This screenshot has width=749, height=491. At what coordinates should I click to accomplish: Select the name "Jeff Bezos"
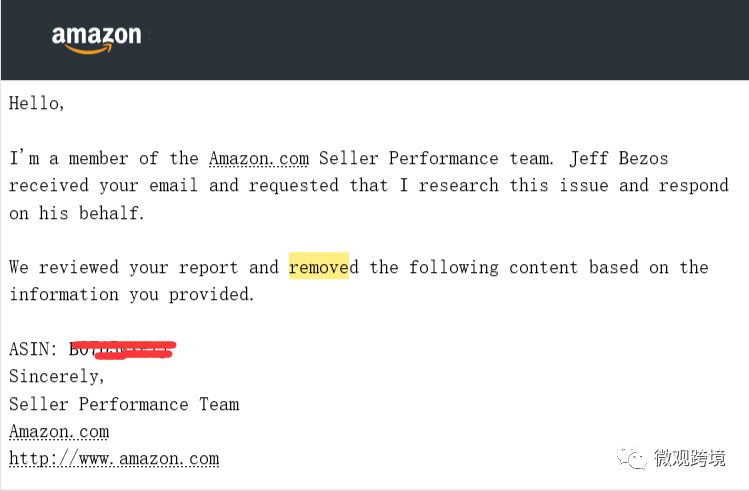618,158
